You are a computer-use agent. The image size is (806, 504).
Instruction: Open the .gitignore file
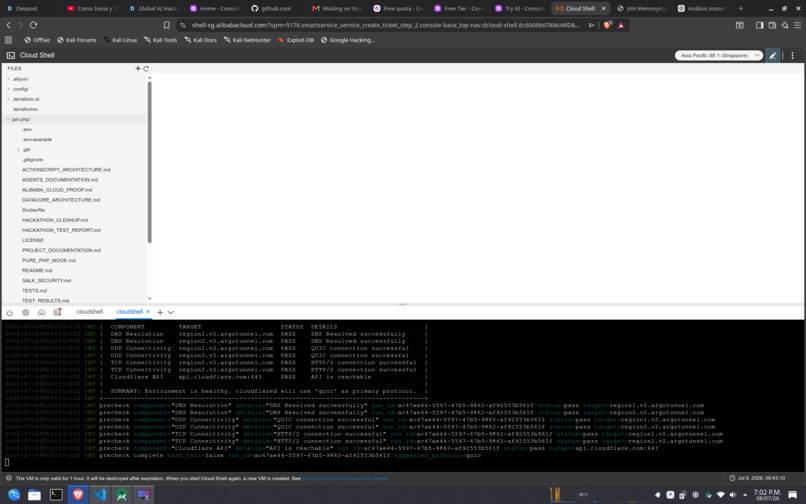[32, 160]
